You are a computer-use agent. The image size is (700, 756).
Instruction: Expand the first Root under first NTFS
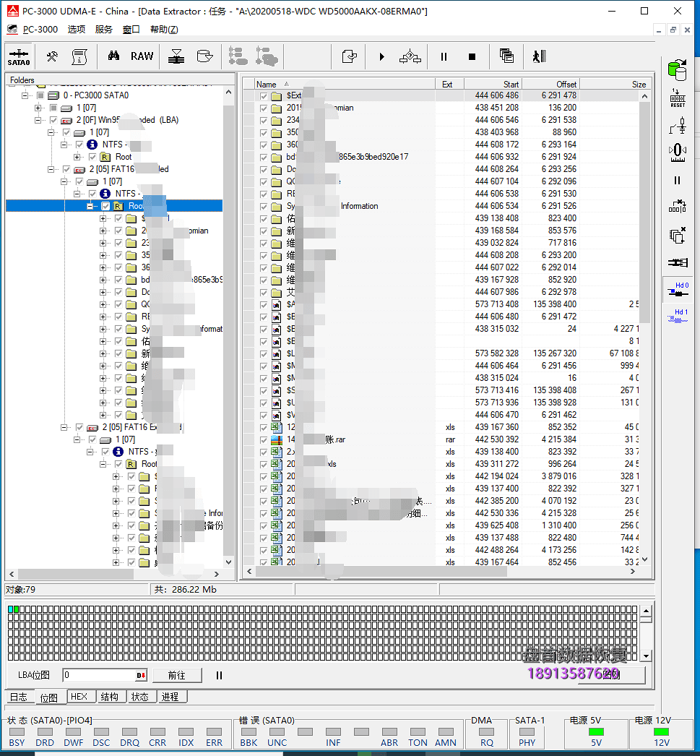pos(77,157)
